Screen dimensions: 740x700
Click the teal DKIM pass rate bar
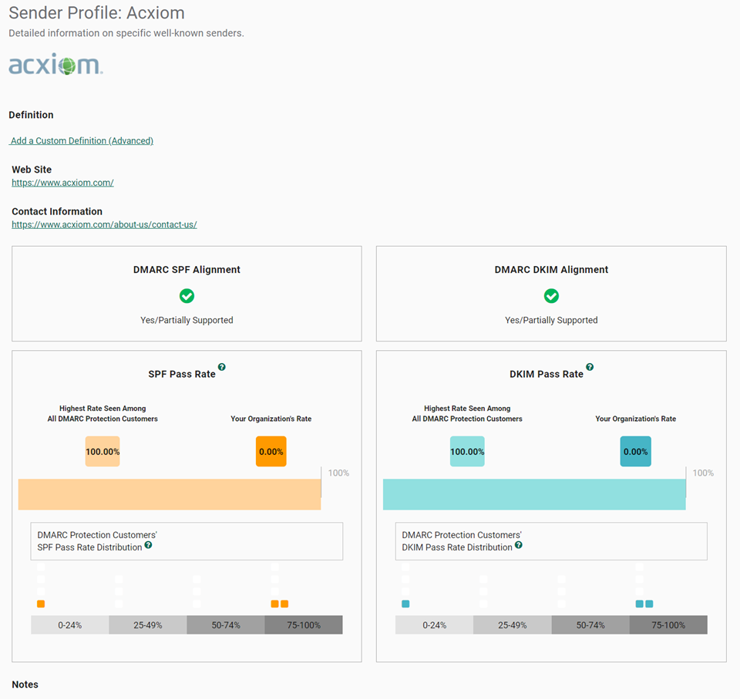click(x=534, y=494)
